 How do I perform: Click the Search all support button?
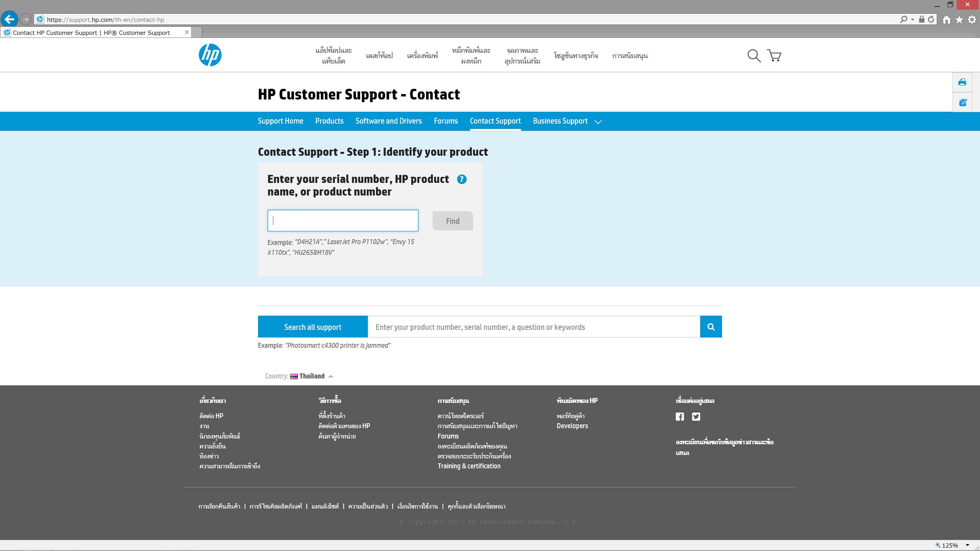tap(313, 327)
